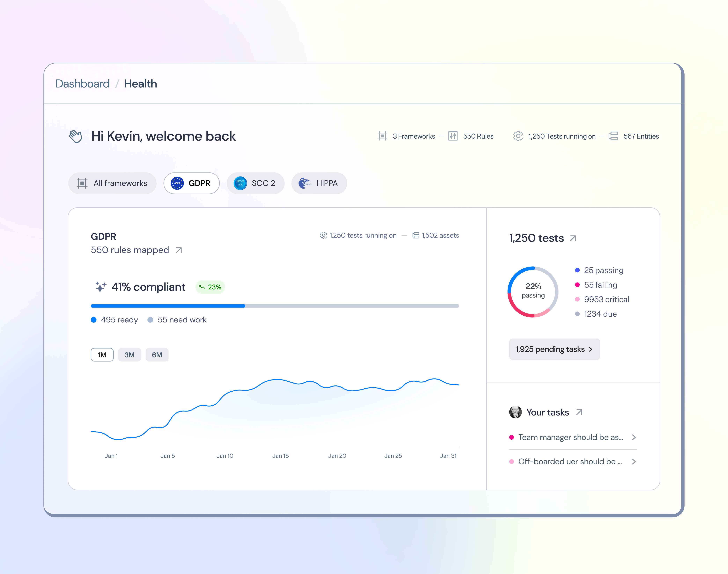
Task: Toggle the 3M time range
Action: pos(130,355)
